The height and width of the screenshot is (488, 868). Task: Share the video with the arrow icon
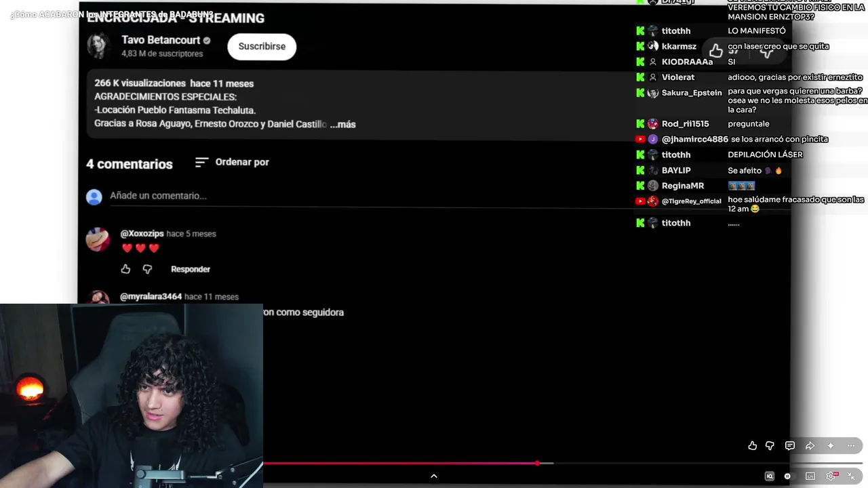[x=810, y=445]
